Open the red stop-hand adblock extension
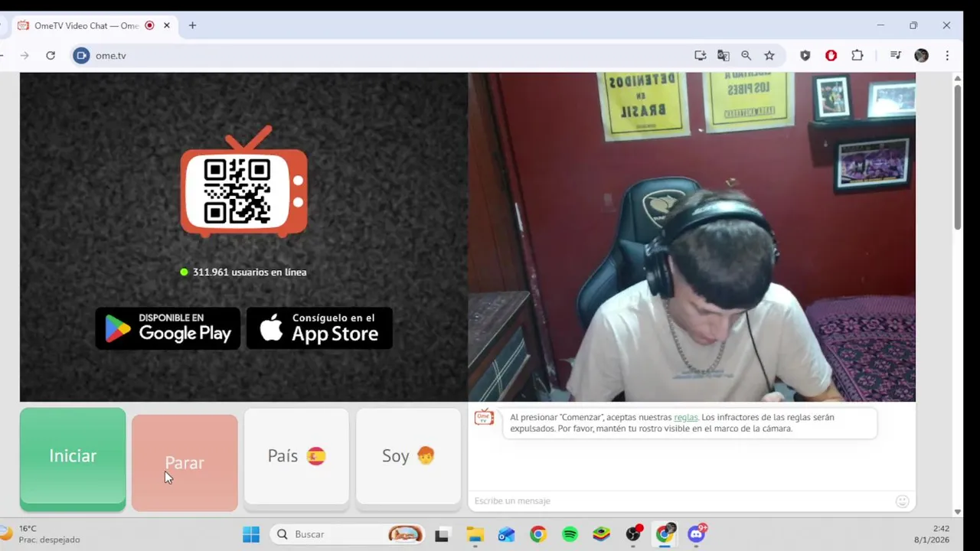980x551 pixels. [x=831, y=55]
